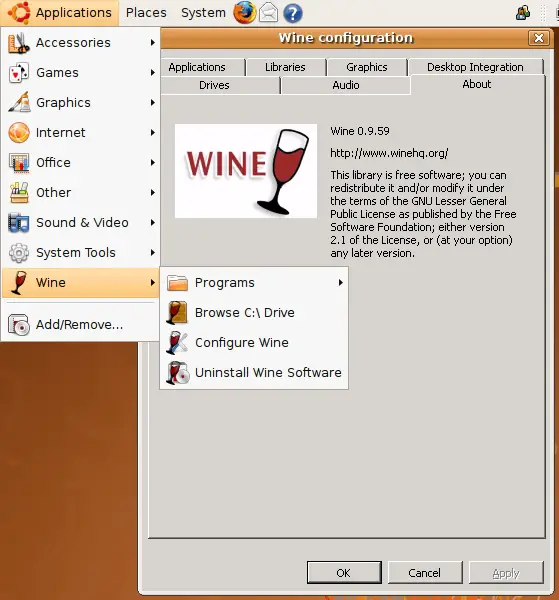Switch to the Libraries tab
The width and height of the screenshot is (559, 600).
[x=285, y=67]
